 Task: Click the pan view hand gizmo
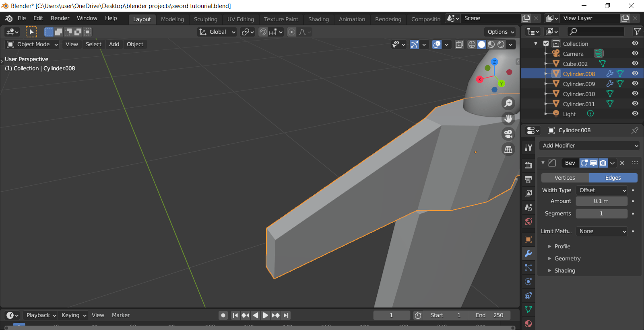coord(509,119)
